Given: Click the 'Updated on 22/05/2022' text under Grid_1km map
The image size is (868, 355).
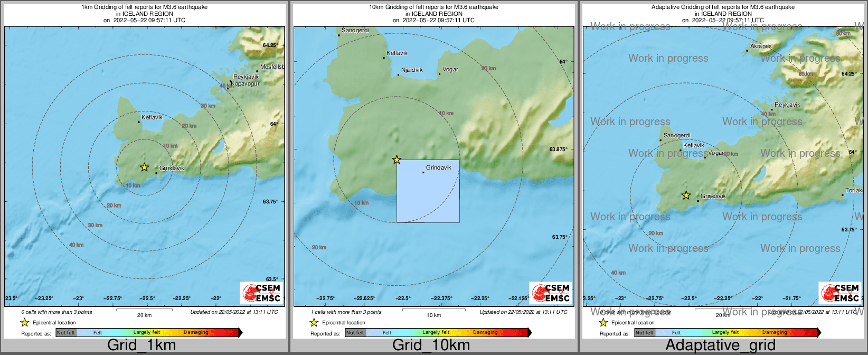Looking at the screenshot, I should coord(234,312).
